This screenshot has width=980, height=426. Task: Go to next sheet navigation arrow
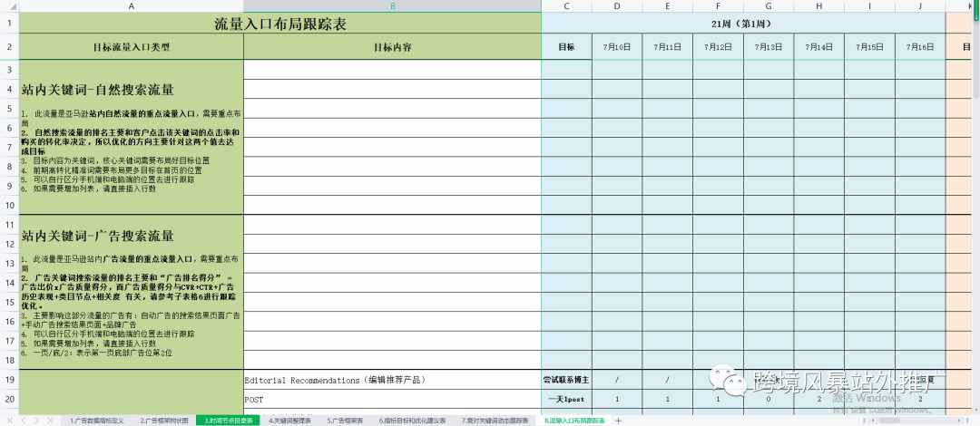35,421
